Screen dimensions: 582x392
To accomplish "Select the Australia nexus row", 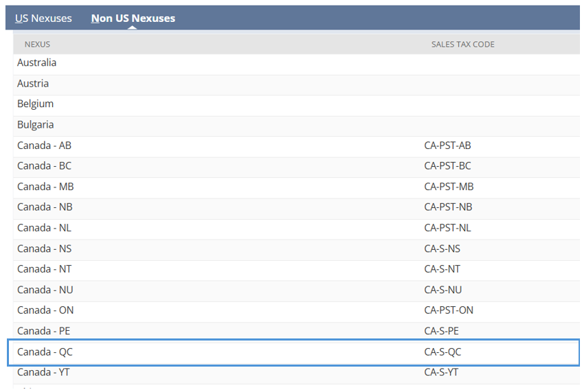I will 296,62.
